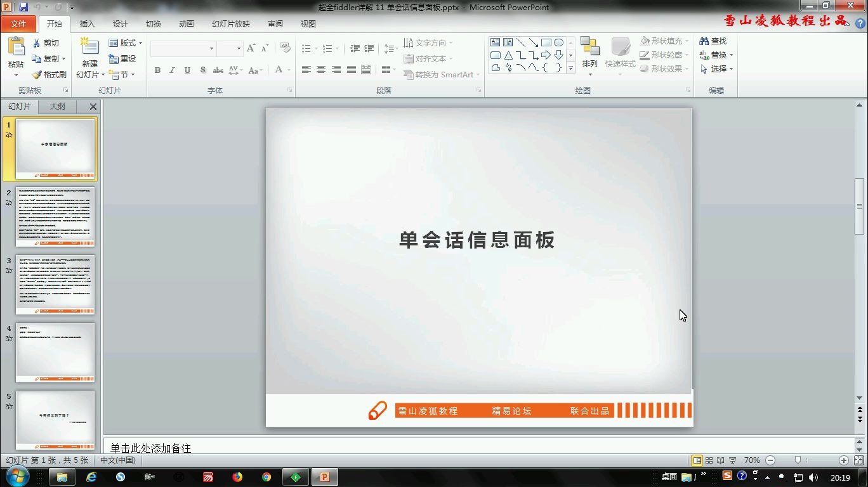Screen dimensions: 868x487
Task: Click the New Slide (新建幻灯片) button
Action: click(x=90, y=58)
